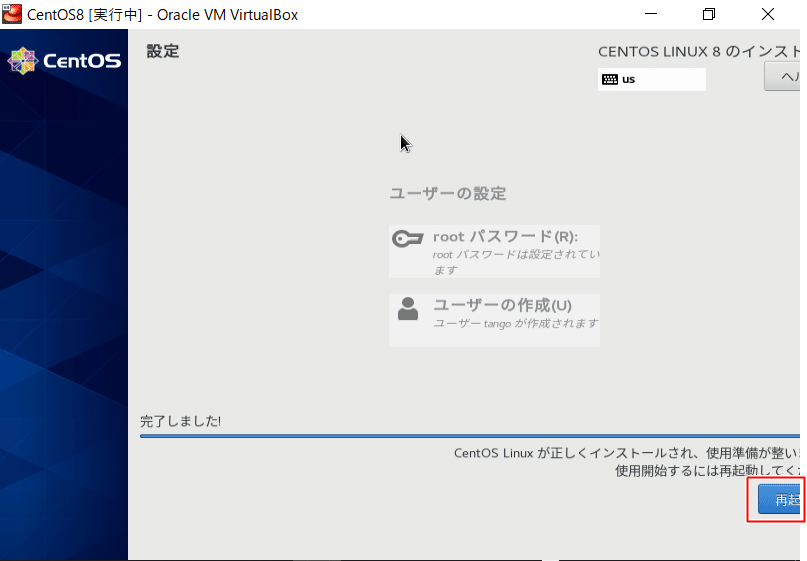Viewport: 807px width, 561px height.
Task: Click the key icon for root password
Action: (x=408, y=239)
